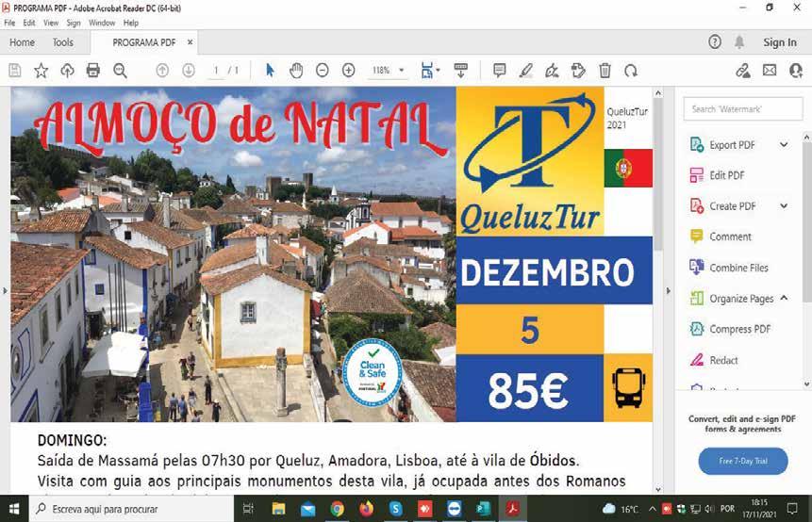Open Firefox from the taskbar

pos(366,509)
